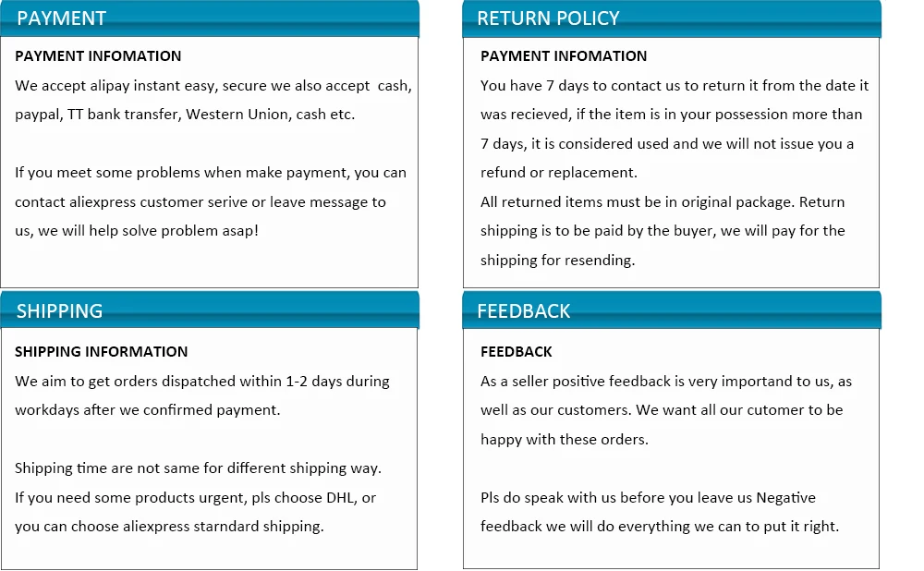Select PAYMENT INFOMATION heading under Return Policy
The image size is (924, 571).
564,56
